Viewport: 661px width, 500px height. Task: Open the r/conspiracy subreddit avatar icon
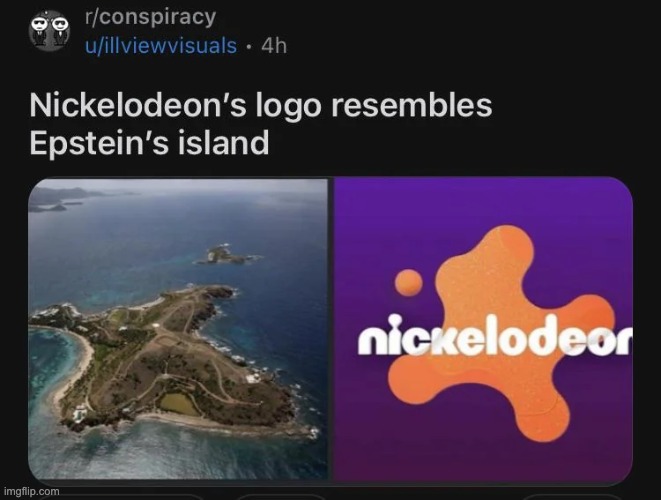point(49,31)
